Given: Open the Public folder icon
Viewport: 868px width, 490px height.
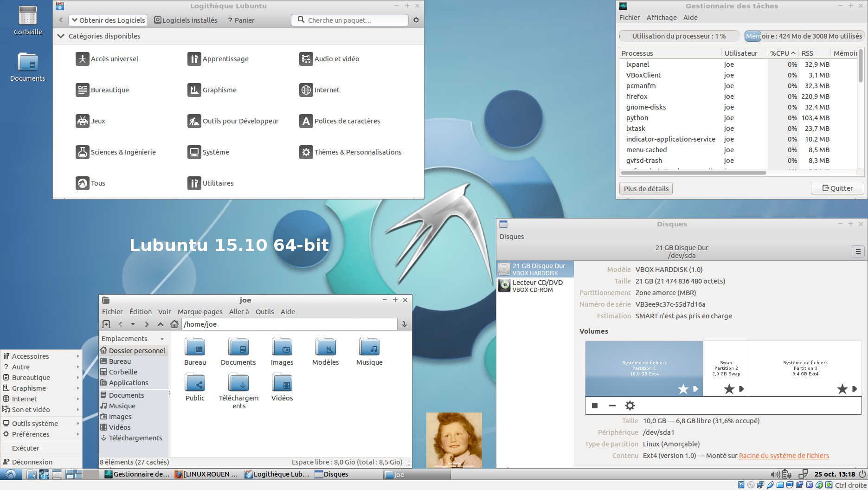Looking at the screenshot, I should pos(195,387).
